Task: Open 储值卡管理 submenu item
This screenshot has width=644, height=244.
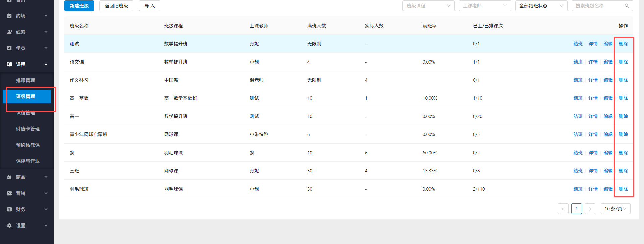Action: tap(28, 129)
